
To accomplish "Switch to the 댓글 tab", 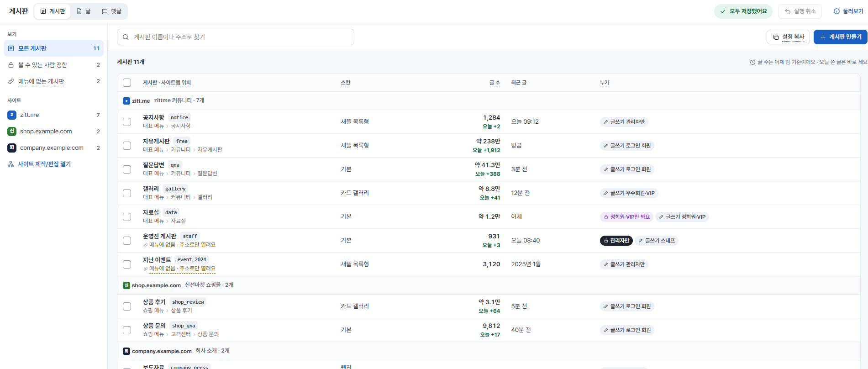I will pyautogui.click(x=111, y=11).
